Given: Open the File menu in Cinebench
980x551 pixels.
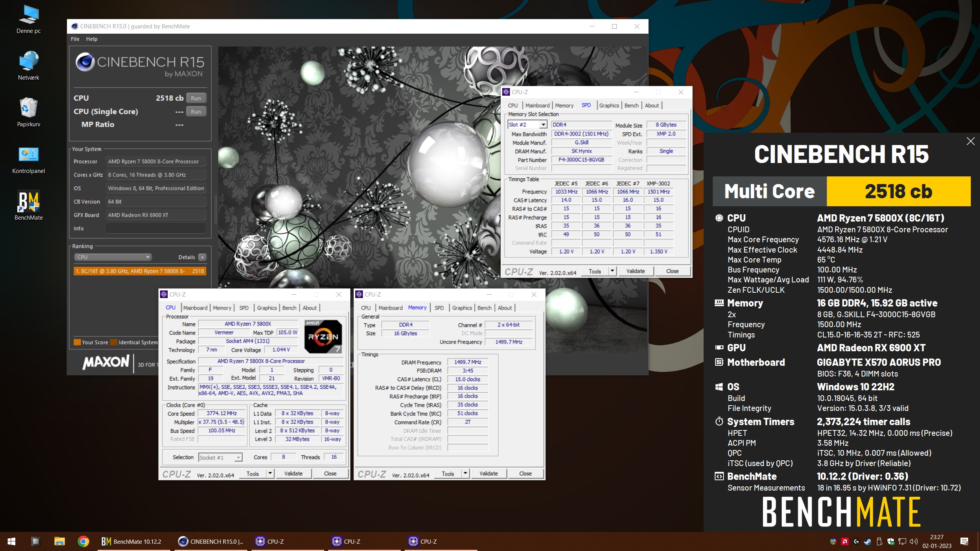Looking at the screenshot, I should [75, 39].
